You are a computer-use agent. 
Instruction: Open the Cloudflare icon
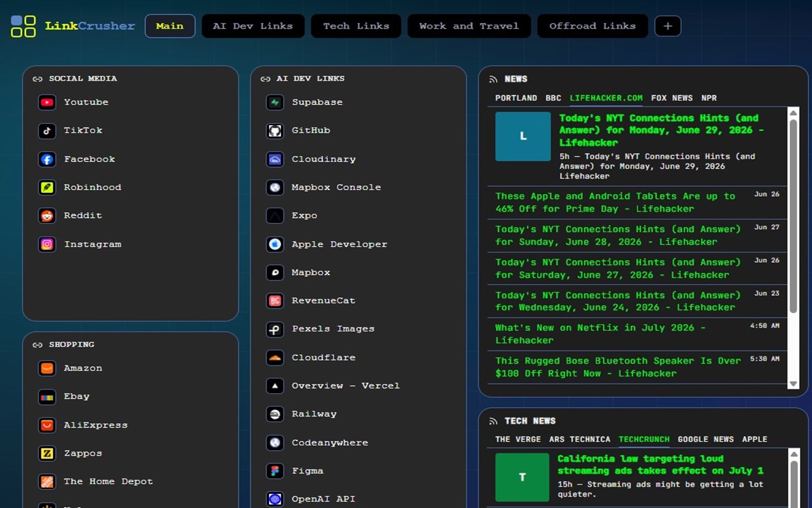point(275,358)
